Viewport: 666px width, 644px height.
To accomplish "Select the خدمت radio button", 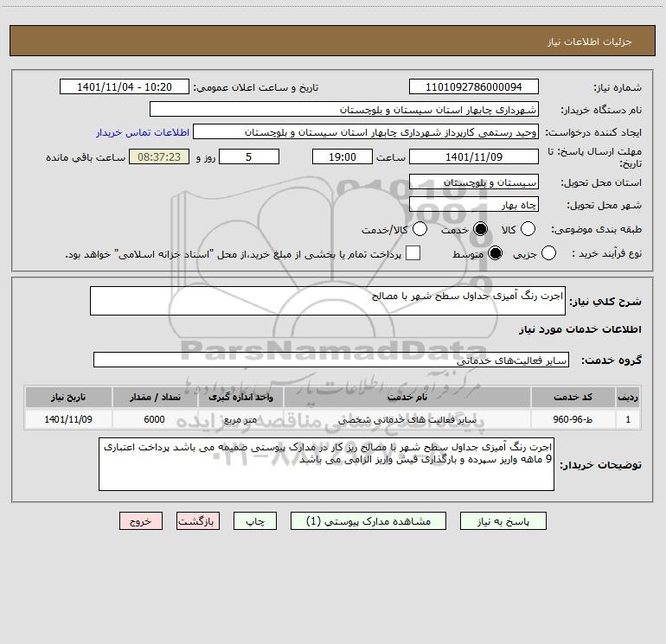I will click(x=480, y=229).
